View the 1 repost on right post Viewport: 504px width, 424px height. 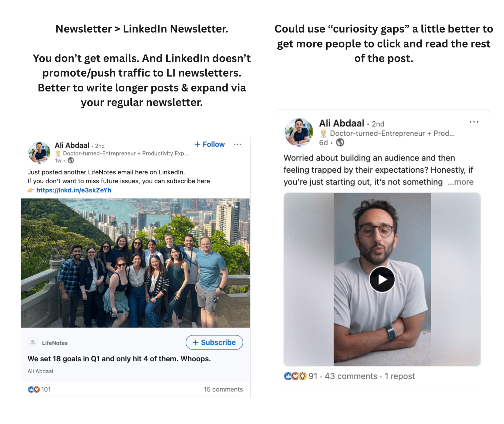(400, 376)
